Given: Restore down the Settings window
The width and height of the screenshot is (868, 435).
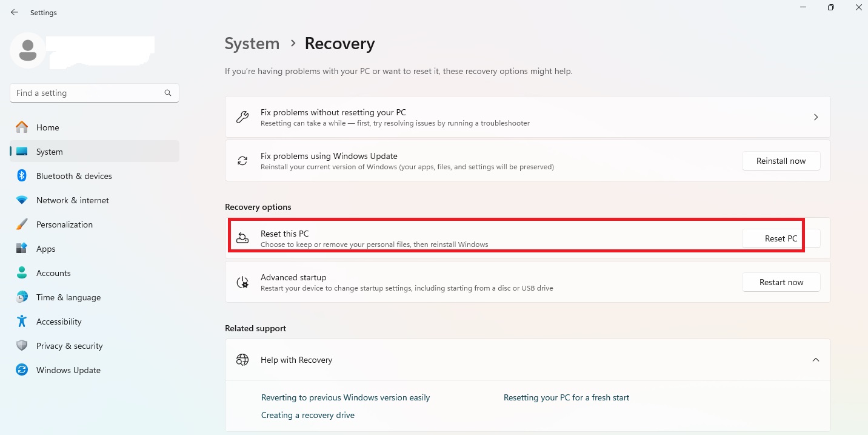Looking at the screenshot, I should [x=830, y=7].
